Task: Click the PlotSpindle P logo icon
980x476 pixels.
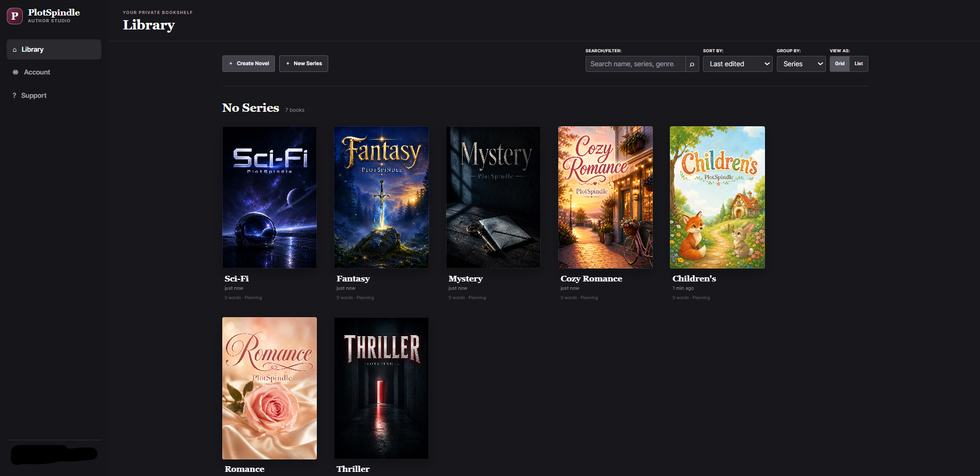Action: [x=14, y=16]
